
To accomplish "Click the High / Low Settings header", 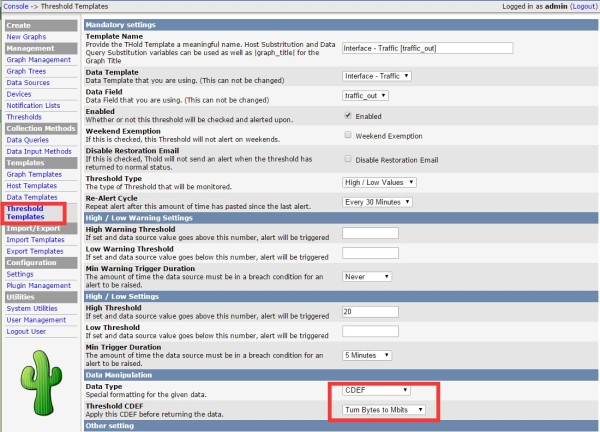I will (x=341, y=297).
